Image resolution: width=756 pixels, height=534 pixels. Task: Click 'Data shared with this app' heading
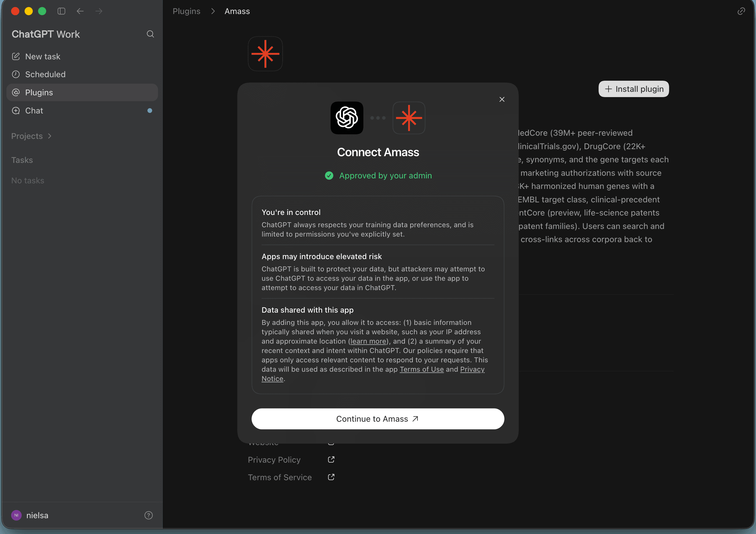pos(307,310)
